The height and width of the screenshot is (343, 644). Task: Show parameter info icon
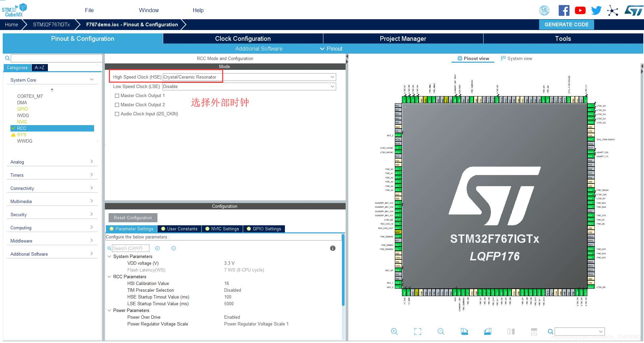(333, 248)
